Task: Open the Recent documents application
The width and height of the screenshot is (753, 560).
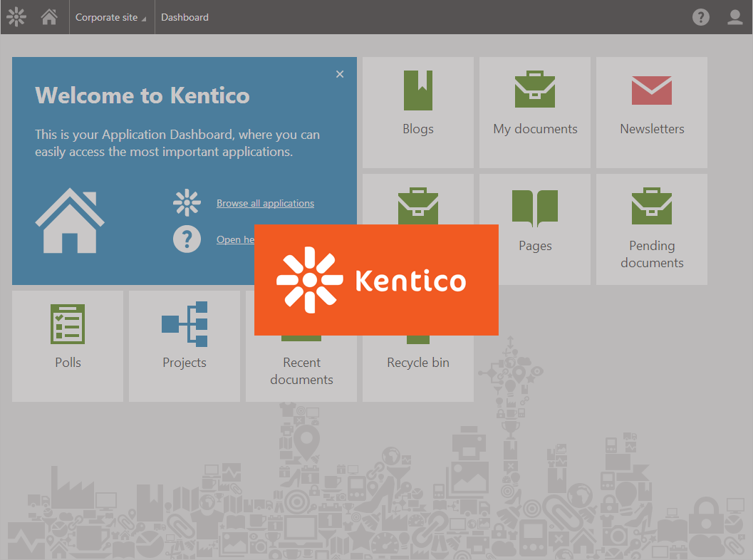Action: coord(301,370)
